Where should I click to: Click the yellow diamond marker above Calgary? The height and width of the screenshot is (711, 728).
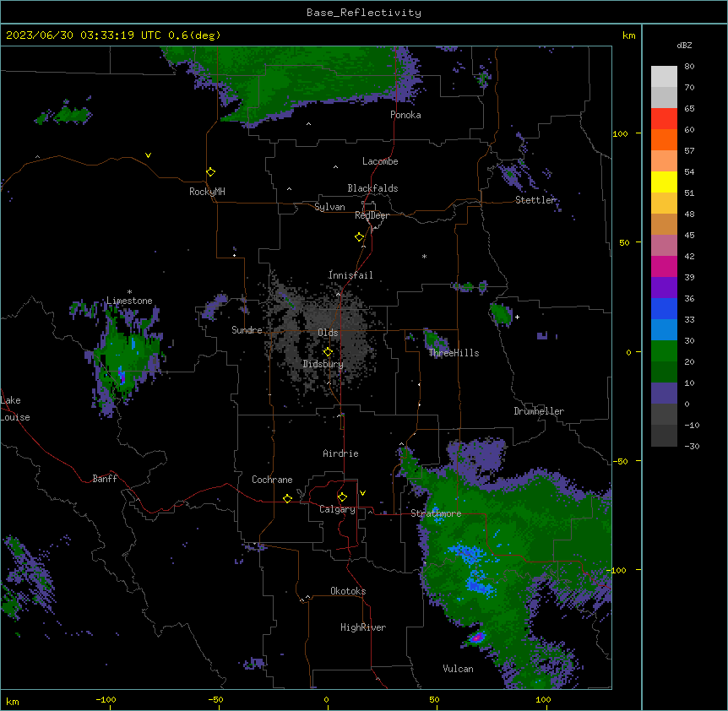click(x=343, y=497)
